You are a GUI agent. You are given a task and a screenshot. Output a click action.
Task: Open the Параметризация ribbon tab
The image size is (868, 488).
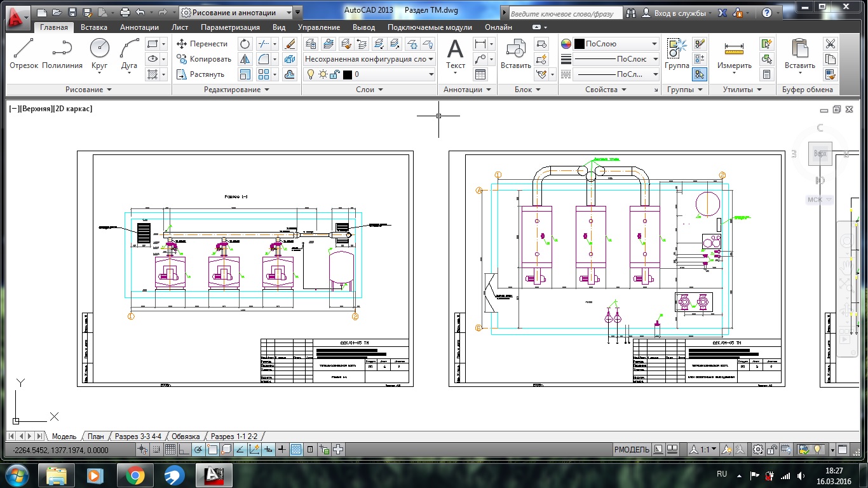230,27
